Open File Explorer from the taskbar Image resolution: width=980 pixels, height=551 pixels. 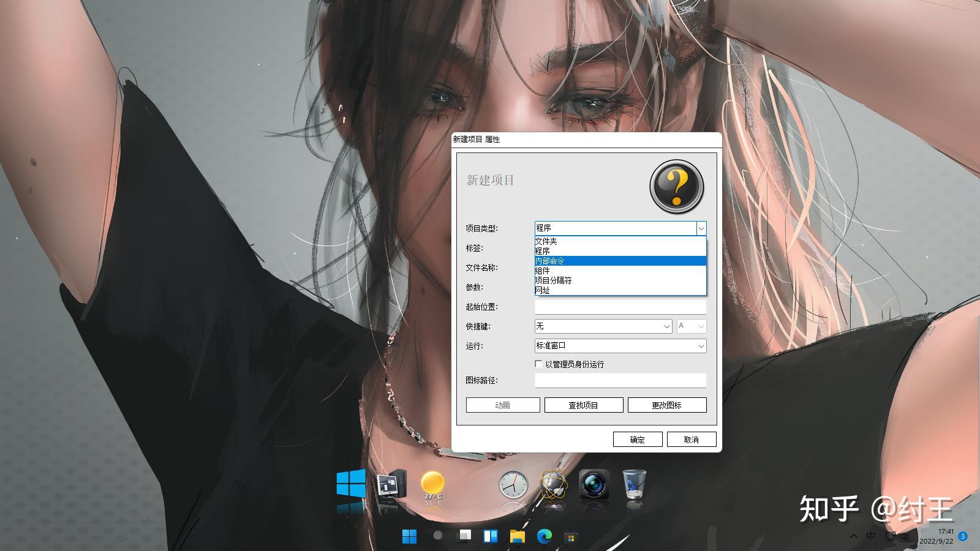(518, 536)
